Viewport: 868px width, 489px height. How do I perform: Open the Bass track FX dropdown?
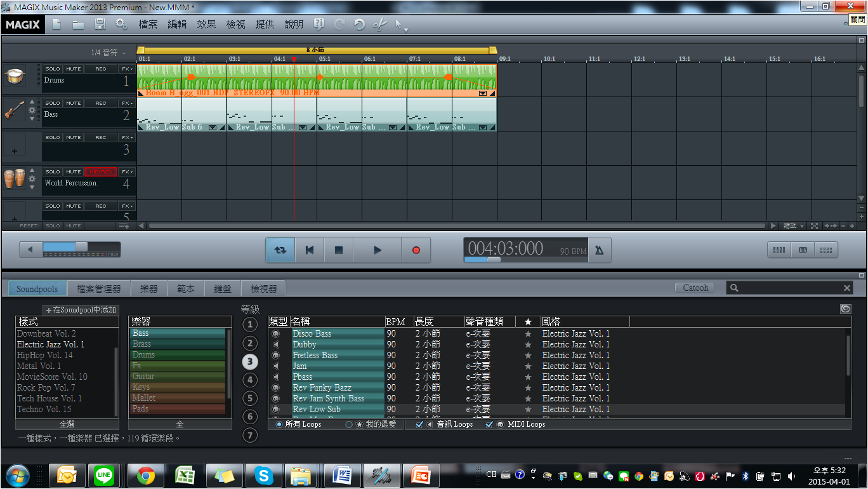pyautogui.click(x=127, y=103)
